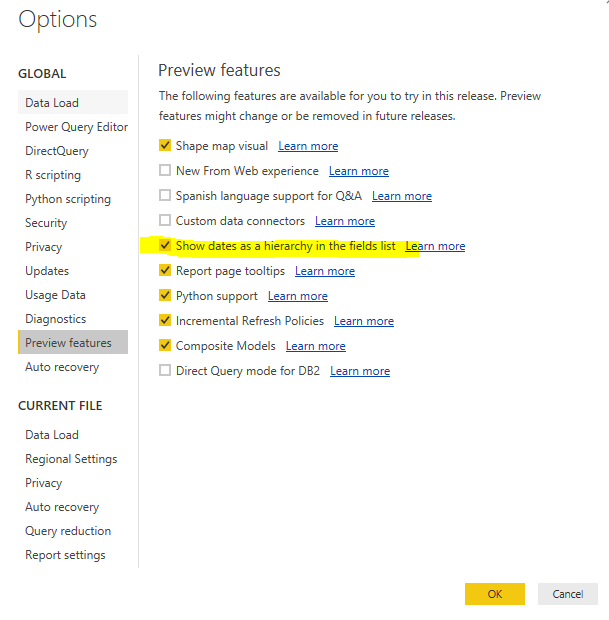Viewport: 609px width, 620px height.
Task: Select R scripting settings
Action: click(73, 175)
